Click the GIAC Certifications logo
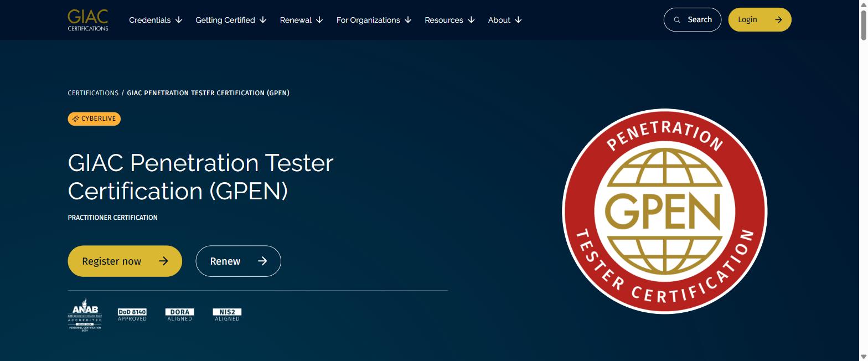868x361 pixels. [x=88, y=20]
